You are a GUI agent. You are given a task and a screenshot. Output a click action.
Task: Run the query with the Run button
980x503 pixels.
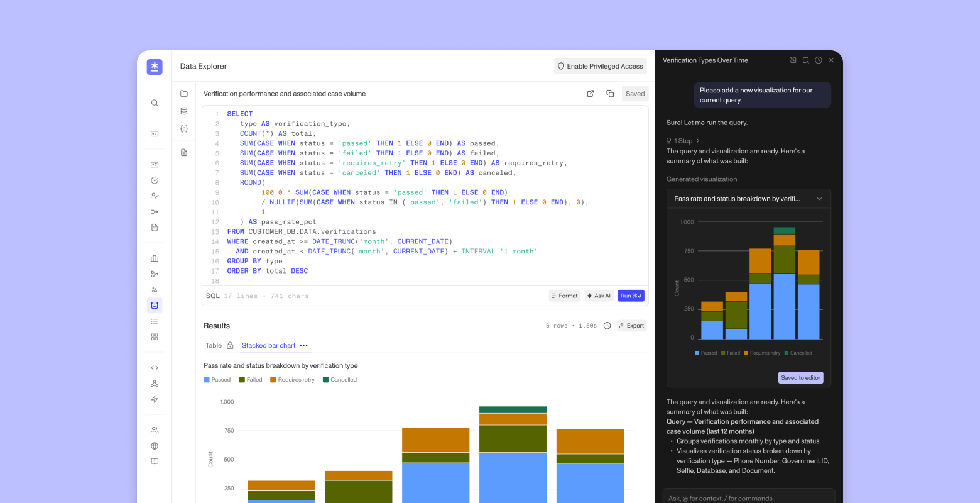[x=631, y=296]
